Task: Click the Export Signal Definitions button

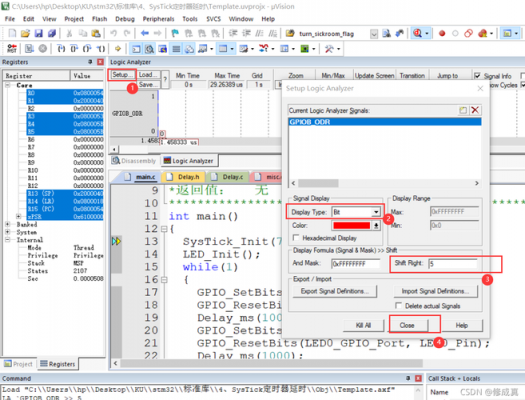Action: [334, 291]
